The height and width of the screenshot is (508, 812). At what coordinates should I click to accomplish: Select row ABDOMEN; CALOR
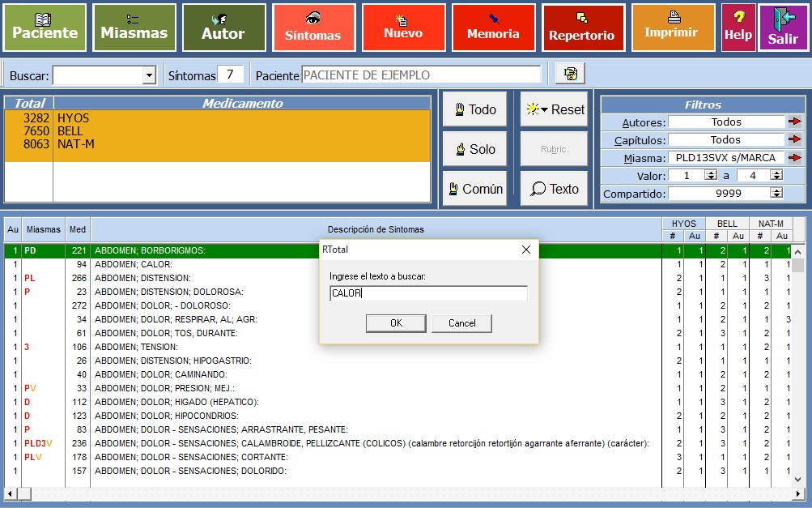[x=397, y=264]
